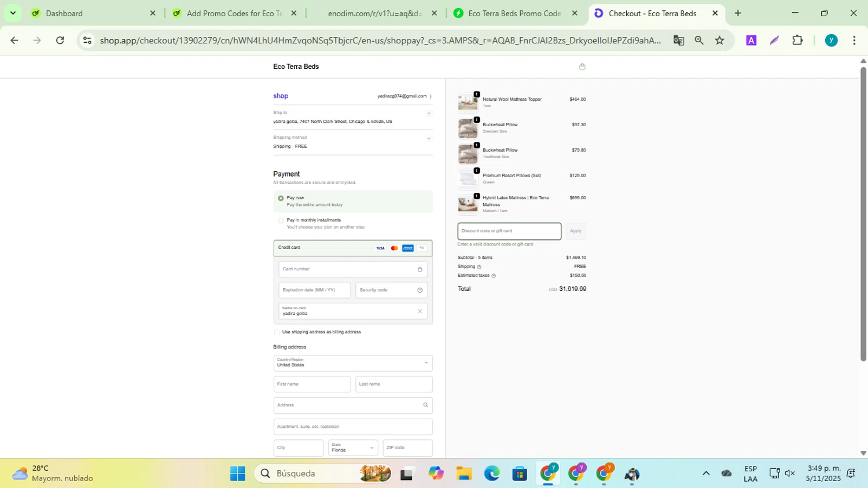Screen dimensions: 868x488
Task: Click Natural Wool Mattress Topper thumbnail
Action: click(468, 102)
